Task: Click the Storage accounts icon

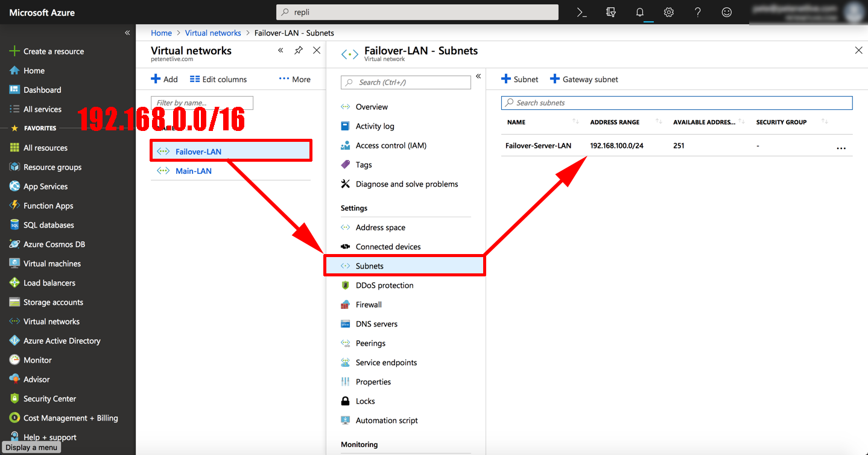Action: [x=14, y=302]
